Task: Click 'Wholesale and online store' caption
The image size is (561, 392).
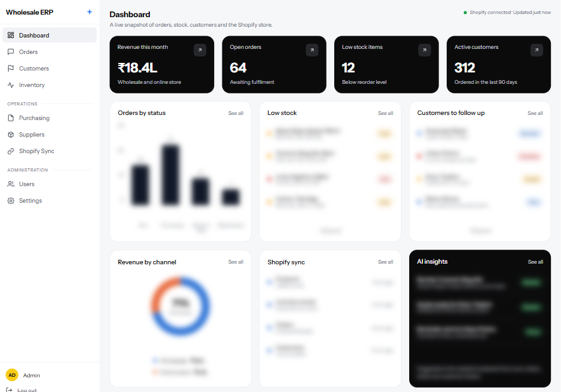Action: 149,82
